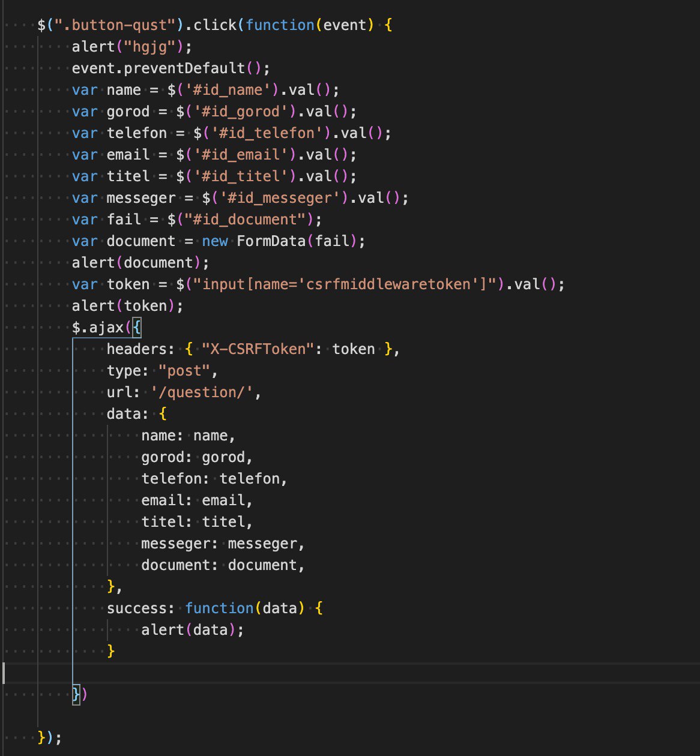Place cursor on the alert(document); line
The image size is (700, 756).
141,263
